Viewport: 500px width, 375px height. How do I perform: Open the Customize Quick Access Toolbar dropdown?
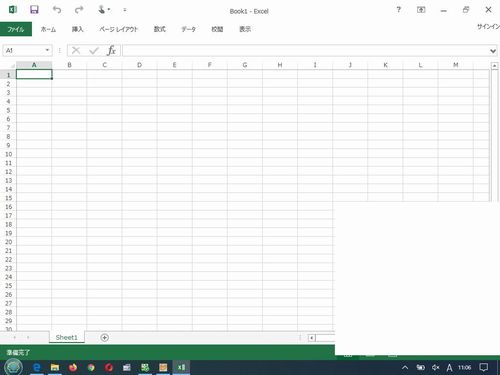125,10
